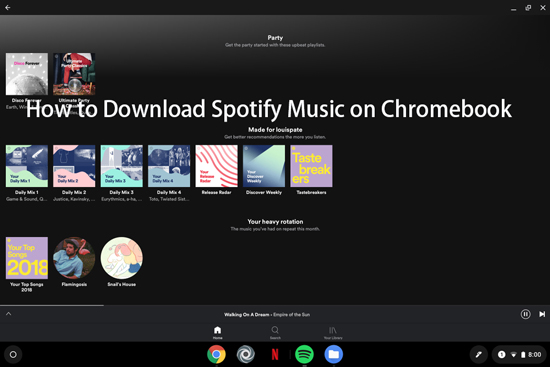Open the Daily Mix 1 cover
The width and height of the screenshot is (550, 367).
pos(27,166)
